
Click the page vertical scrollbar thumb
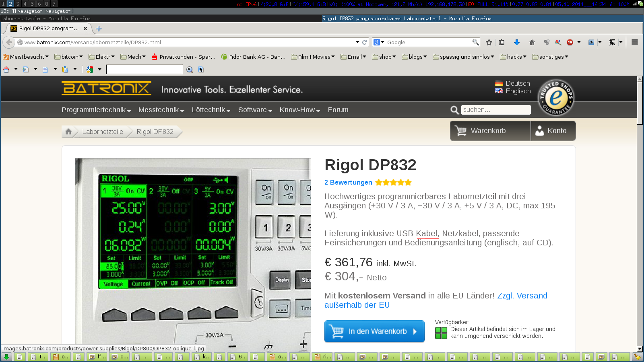coord(640,104)
